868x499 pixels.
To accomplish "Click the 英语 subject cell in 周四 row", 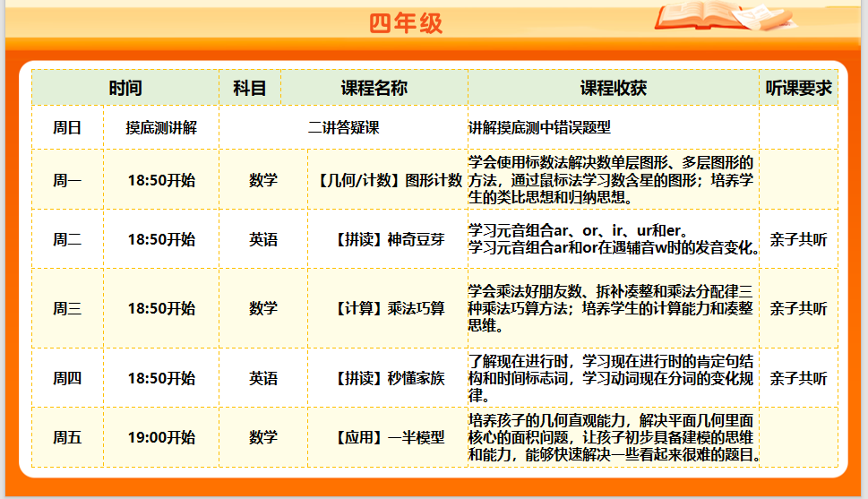I will tap(263, 378).
